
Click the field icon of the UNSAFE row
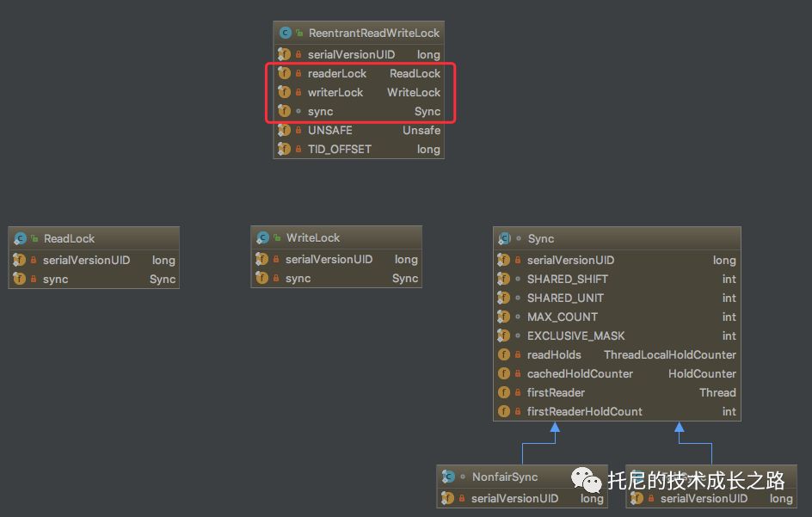pyautogui.click(x=285, y=130)
